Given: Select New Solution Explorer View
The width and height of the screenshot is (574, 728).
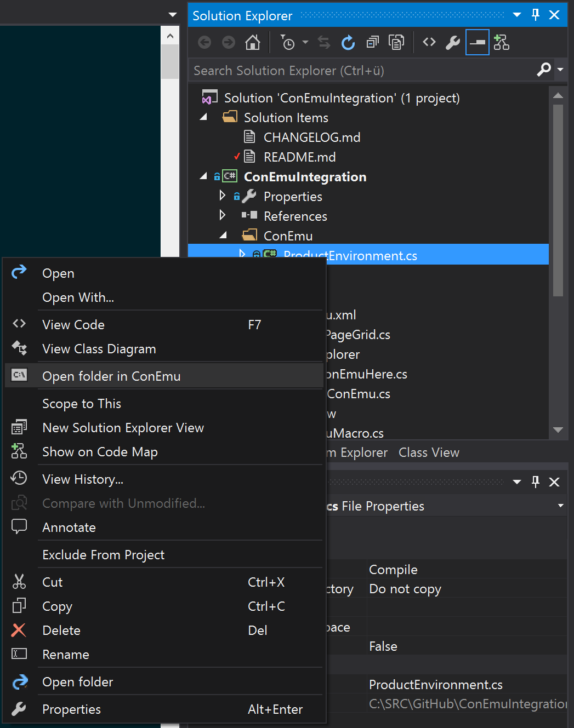Looking at the screenshot, I should click(123, 428).
